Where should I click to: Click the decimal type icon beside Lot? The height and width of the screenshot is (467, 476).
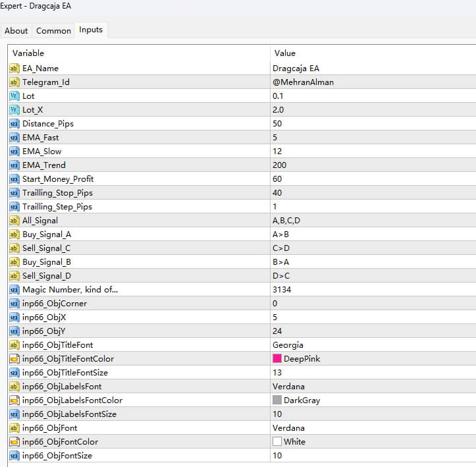[14, 96]
